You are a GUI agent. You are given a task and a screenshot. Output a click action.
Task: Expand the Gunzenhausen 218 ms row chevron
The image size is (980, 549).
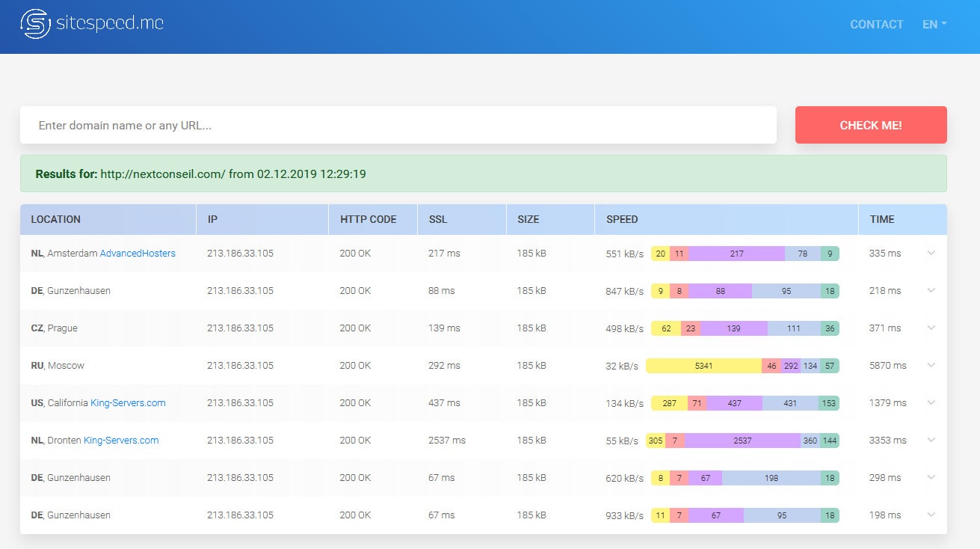(931, 290)
